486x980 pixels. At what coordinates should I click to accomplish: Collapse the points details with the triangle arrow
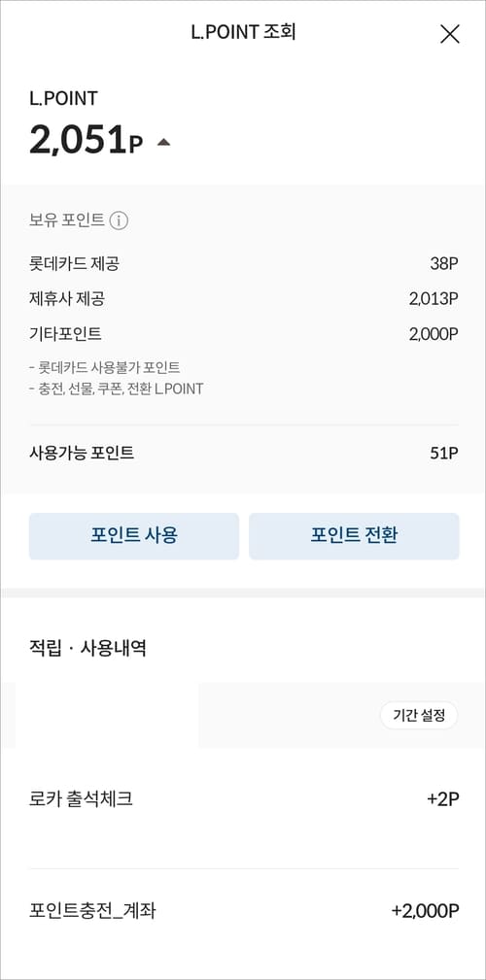point(163,143)
